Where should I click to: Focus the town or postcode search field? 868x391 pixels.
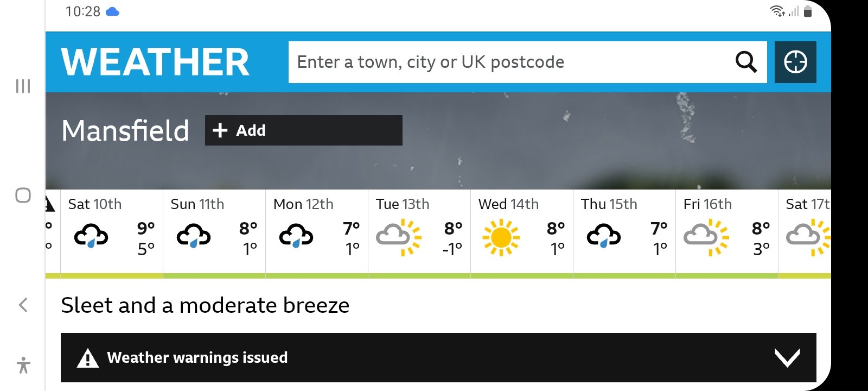[x=510, y=62]
